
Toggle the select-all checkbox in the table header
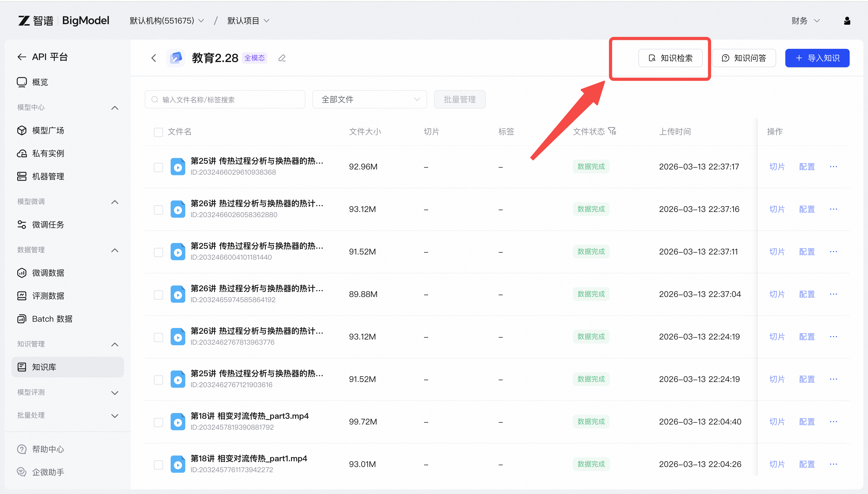click(x=158, y=132)
